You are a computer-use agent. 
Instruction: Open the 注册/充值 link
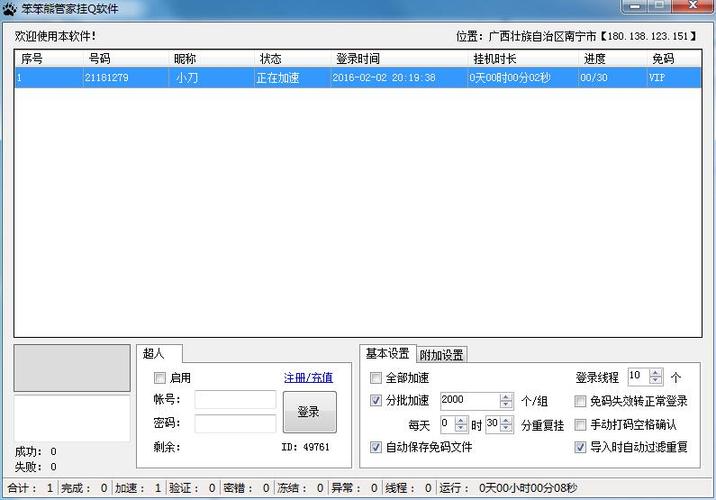coord(308,378)
